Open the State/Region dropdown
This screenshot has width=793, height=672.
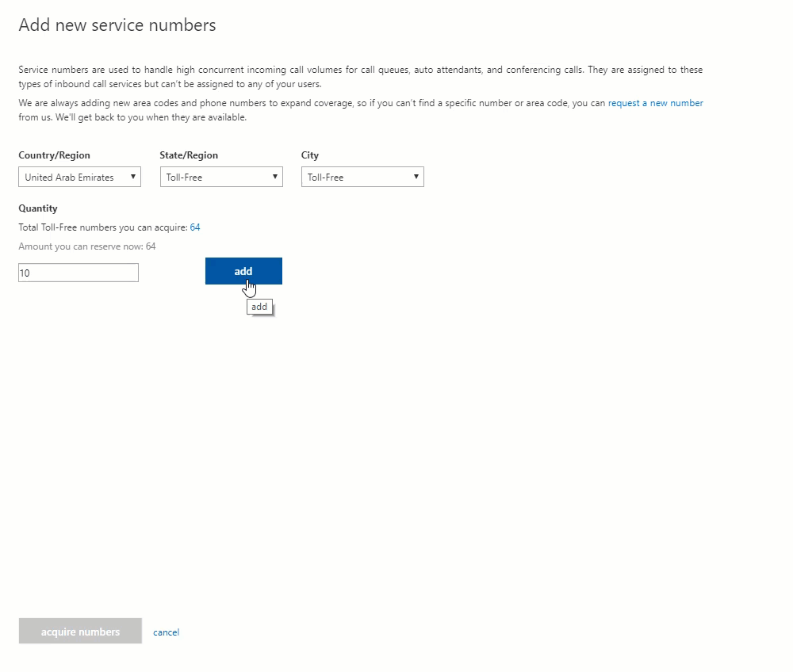(x=221, y=177)
